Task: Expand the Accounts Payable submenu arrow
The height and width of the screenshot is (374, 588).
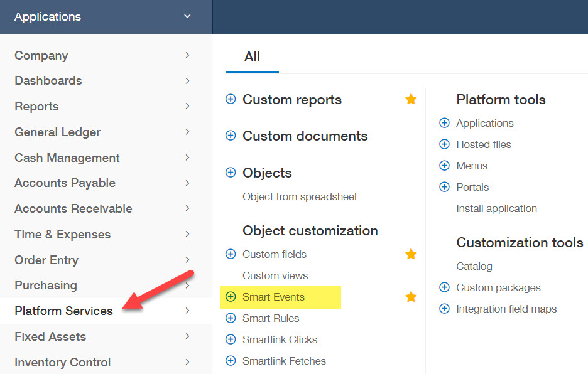Action: pos(187,183)
